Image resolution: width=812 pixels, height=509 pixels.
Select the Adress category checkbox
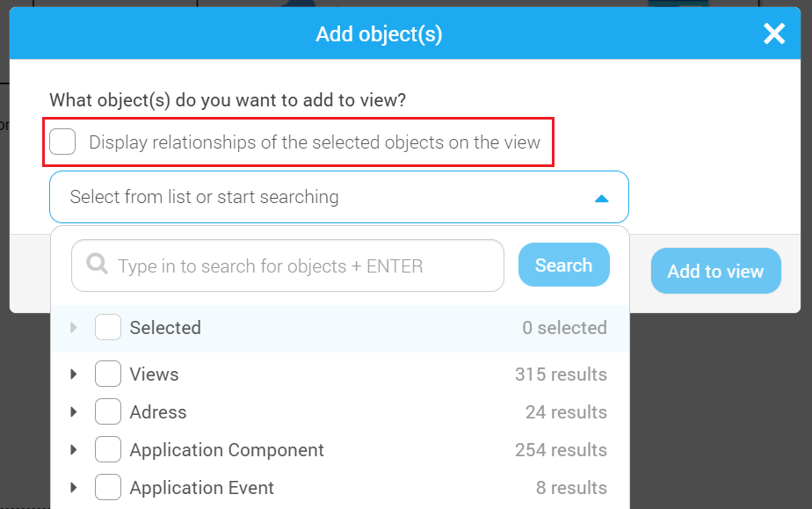108,411
